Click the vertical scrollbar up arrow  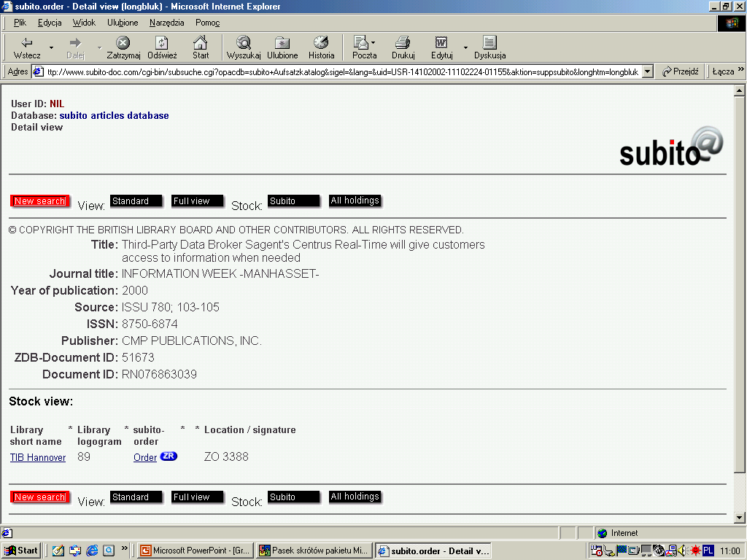pyautogui.click(x=739, y=90)
